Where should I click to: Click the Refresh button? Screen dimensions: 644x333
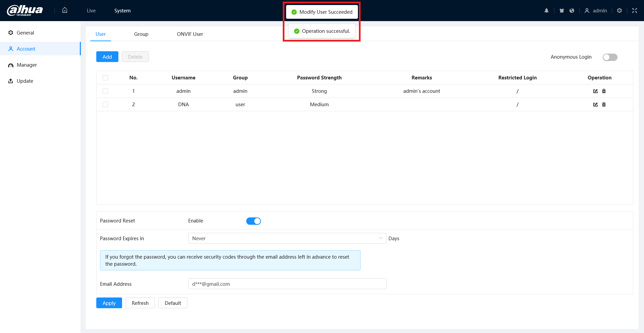[140, 303]
